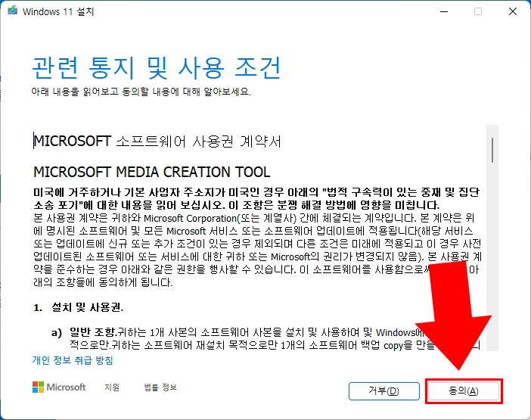
Task: Open the 개인 정보 취급 방침 privacy link
Action: (73, 360)
